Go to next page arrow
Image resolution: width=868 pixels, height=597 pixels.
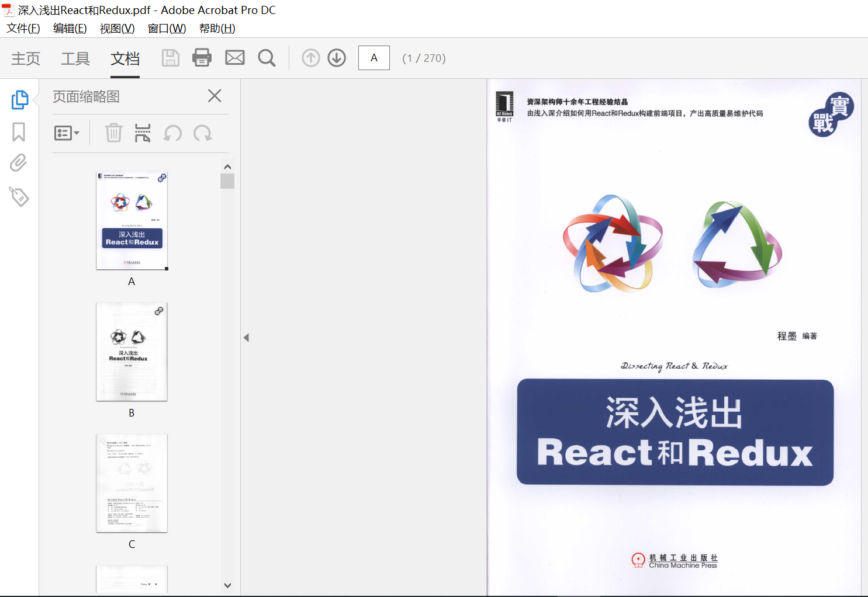tap(337, 58)
